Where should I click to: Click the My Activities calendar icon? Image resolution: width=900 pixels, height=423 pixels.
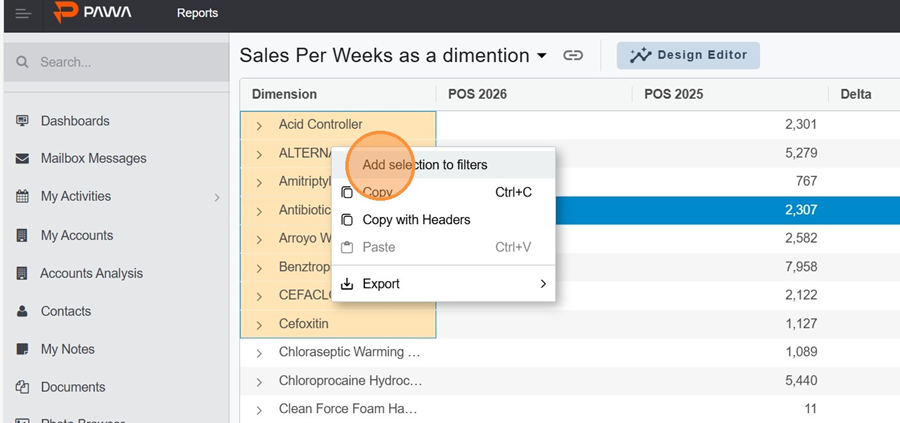22,197
